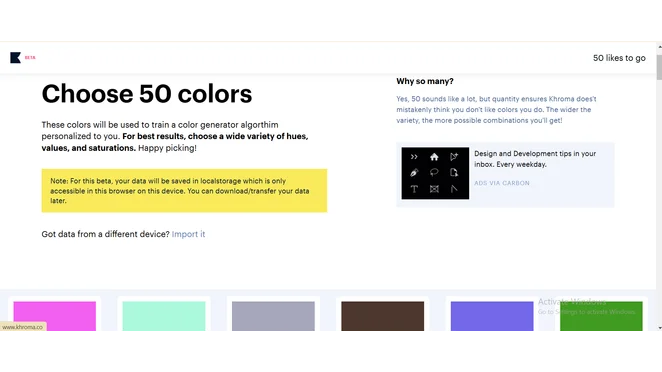Click the text T icon in the ad

[x=414, y=189]
